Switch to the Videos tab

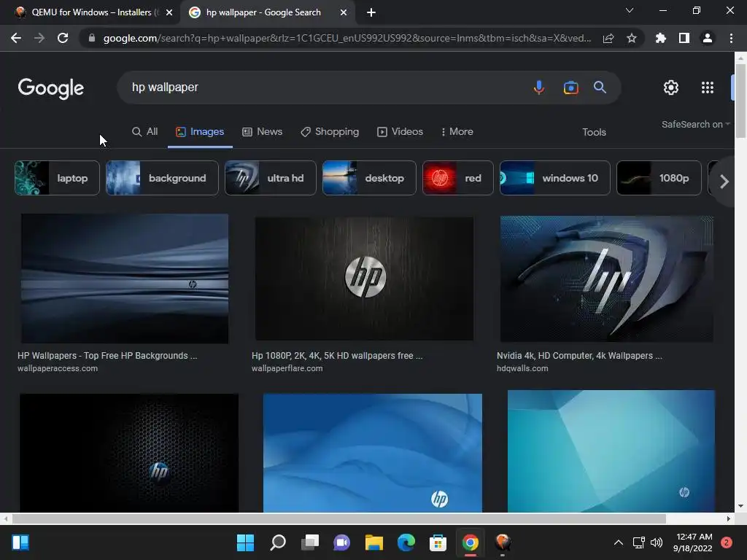[x=400, y=132]
